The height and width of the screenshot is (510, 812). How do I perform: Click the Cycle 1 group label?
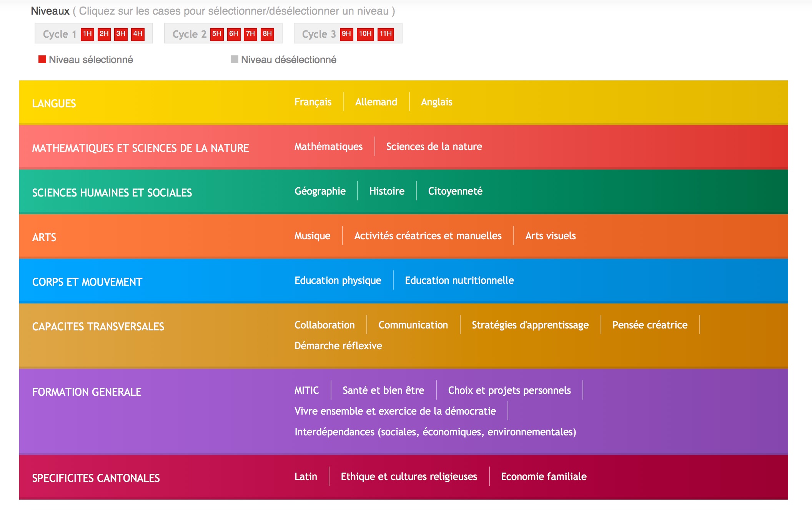tap(59, 34)
